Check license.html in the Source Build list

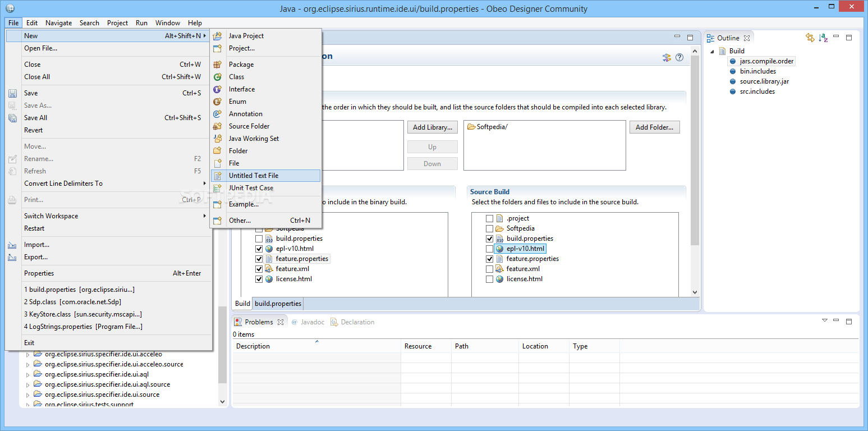pos(489,279)
